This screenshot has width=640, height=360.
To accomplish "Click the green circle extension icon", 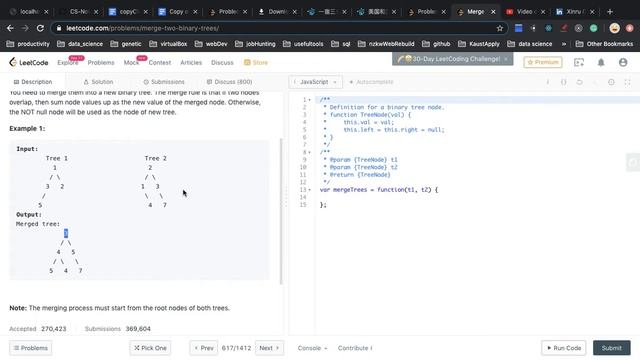I will click(593, 28).
